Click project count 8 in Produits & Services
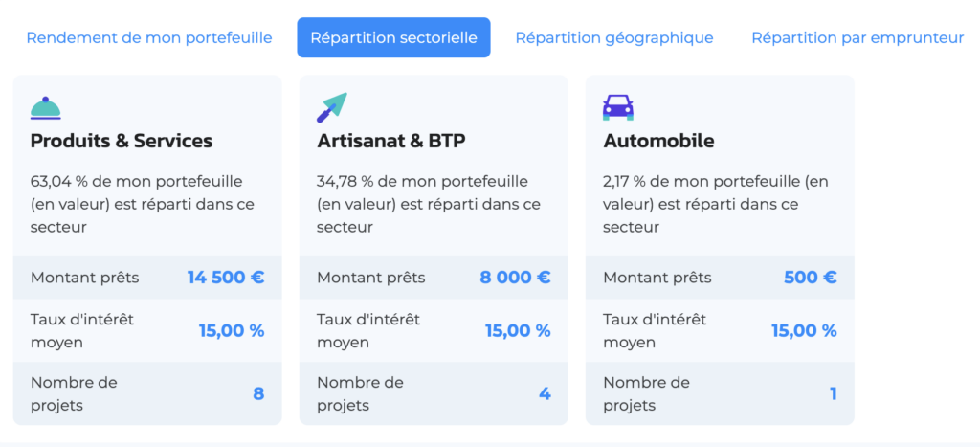The width and height of the screenshot is (980, 447). pyautogui.click(x=258, y=393)
